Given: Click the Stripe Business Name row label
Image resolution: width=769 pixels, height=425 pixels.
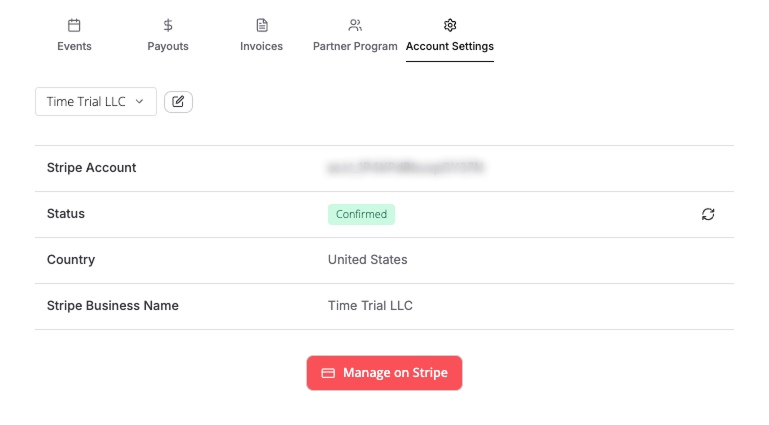Looking at the screenshot, I should click(113, 306).
